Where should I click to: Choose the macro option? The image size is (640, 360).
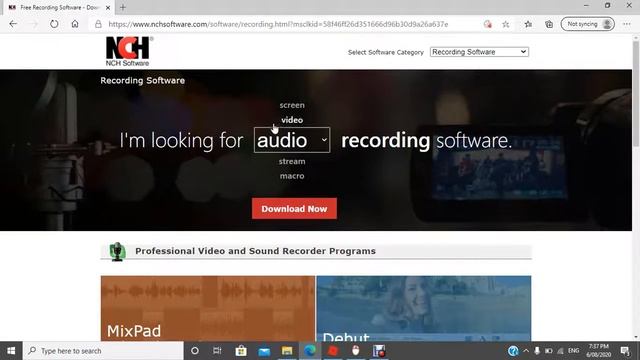click(292, 176)
